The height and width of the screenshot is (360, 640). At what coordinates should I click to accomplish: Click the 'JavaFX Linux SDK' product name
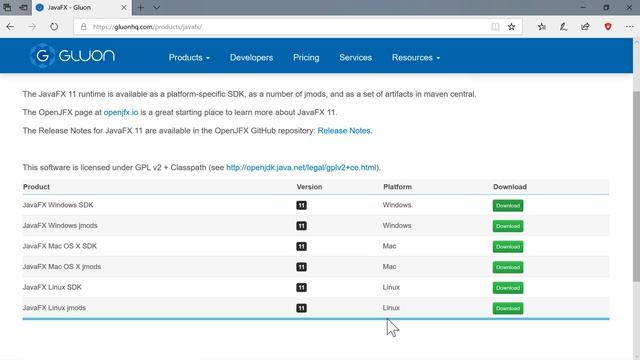tap(52, 287)
